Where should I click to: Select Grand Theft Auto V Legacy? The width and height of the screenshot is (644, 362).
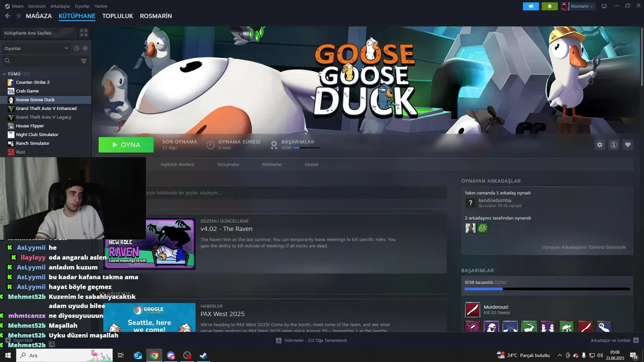pos(43,117)
